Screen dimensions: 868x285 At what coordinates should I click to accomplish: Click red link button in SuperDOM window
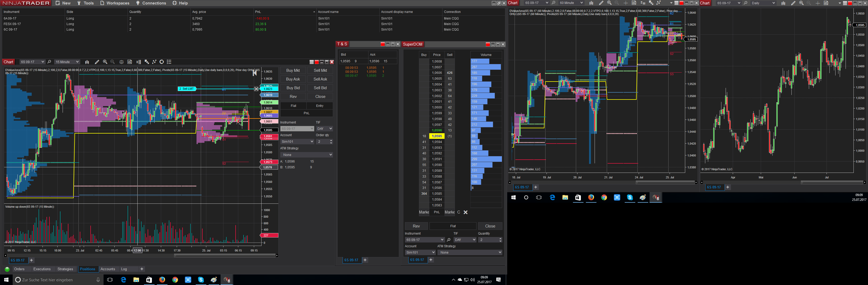[x=488, y=44]
